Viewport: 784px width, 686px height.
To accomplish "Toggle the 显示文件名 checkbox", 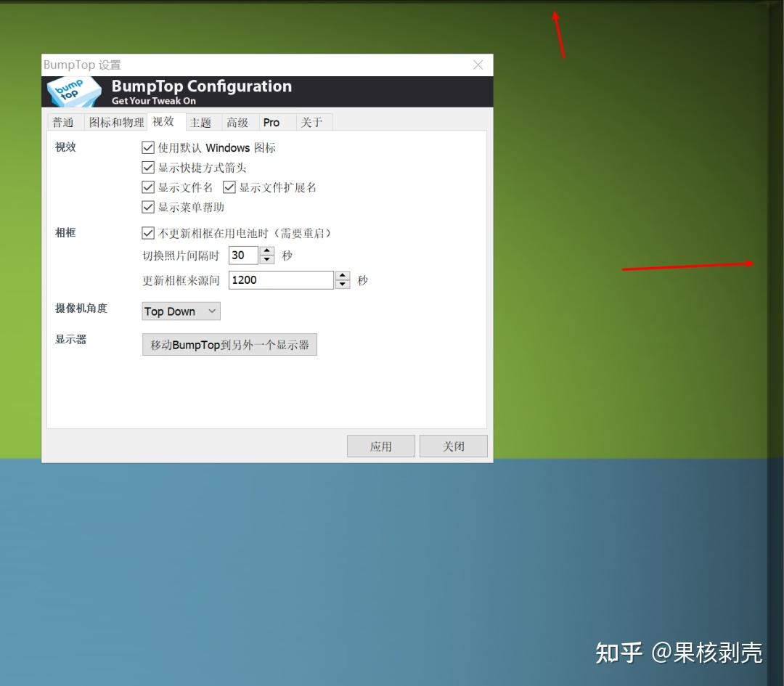I will pos(149,187).
